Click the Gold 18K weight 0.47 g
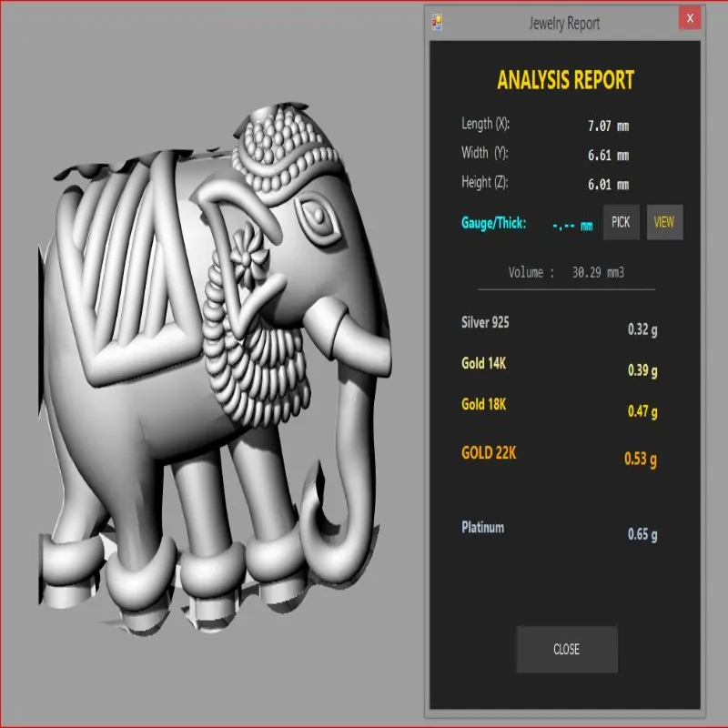 (x=642, y=411)
